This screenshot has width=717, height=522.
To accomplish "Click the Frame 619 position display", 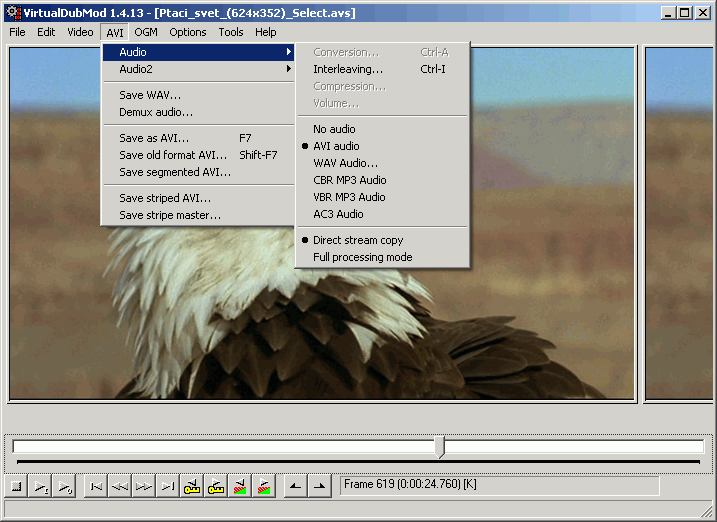I will 499,485.
